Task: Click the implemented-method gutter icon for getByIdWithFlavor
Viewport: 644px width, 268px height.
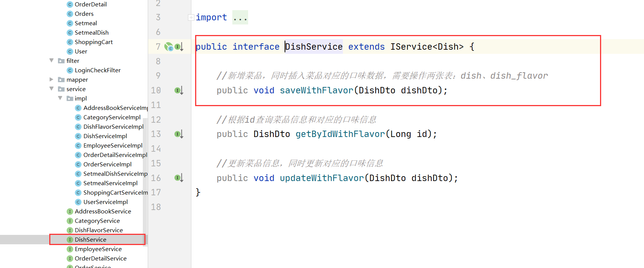Action: coord(179,134)
